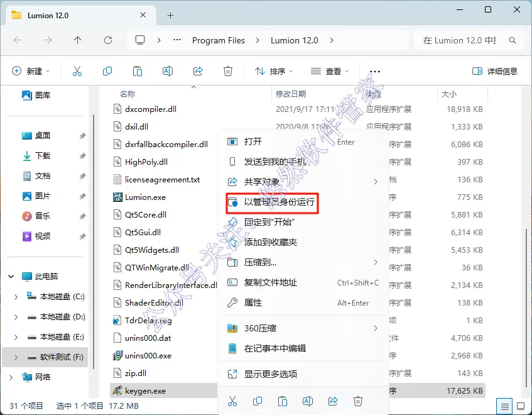Choose 属性 menu item
This screenshot has height=415, width=532.
pos(303,302)
